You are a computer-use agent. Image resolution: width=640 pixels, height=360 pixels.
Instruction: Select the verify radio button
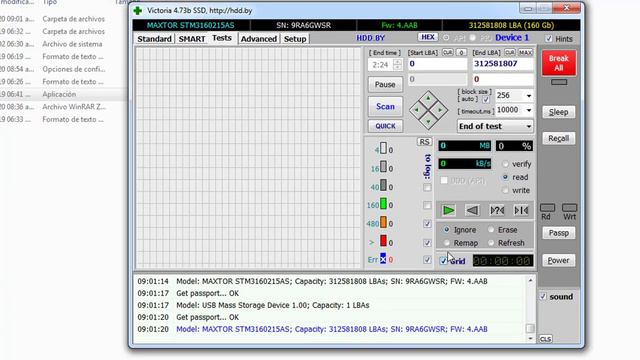click(x=505, y=164)
